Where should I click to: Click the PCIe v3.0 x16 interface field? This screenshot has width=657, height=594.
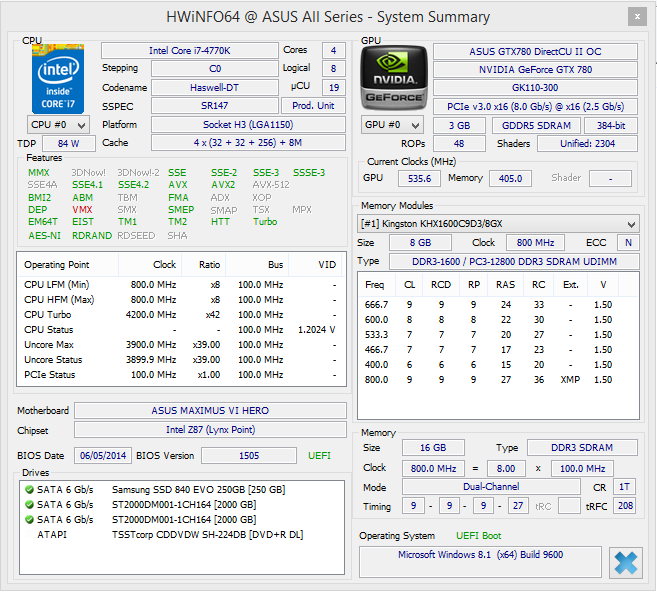pyautogui.click(x=535, y=106)
